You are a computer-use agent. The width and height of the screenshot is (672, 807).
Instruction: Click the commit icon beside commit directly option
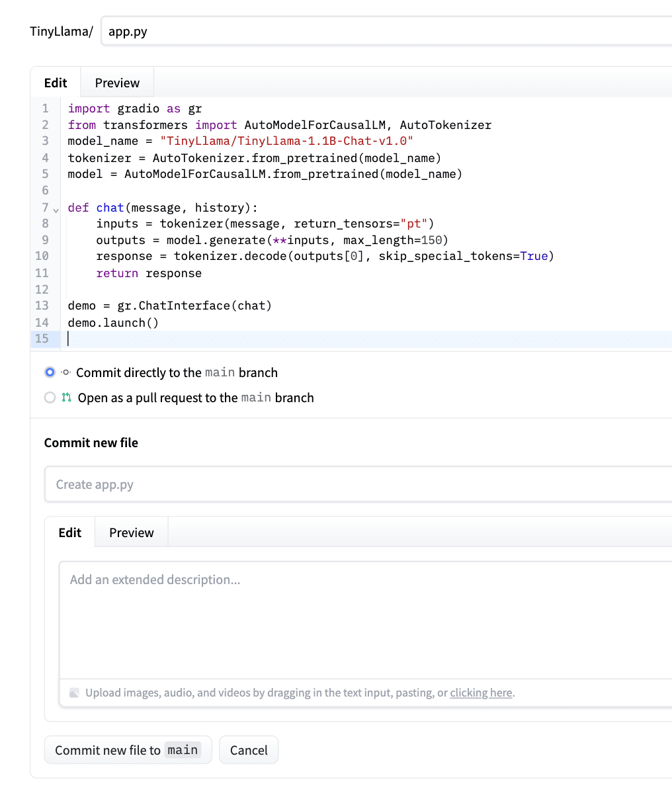[x=65, y=372]
